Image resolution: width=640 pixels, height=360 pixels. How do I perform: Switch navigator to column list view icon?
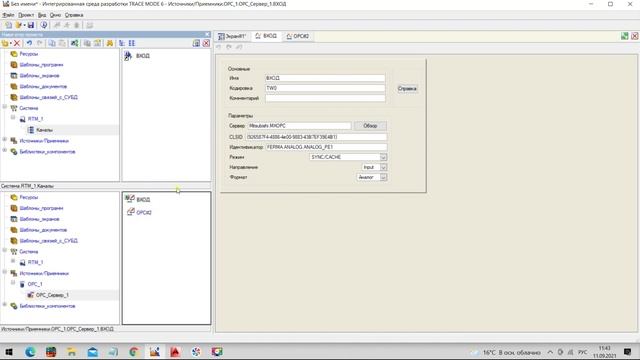(x=132, y=43)
